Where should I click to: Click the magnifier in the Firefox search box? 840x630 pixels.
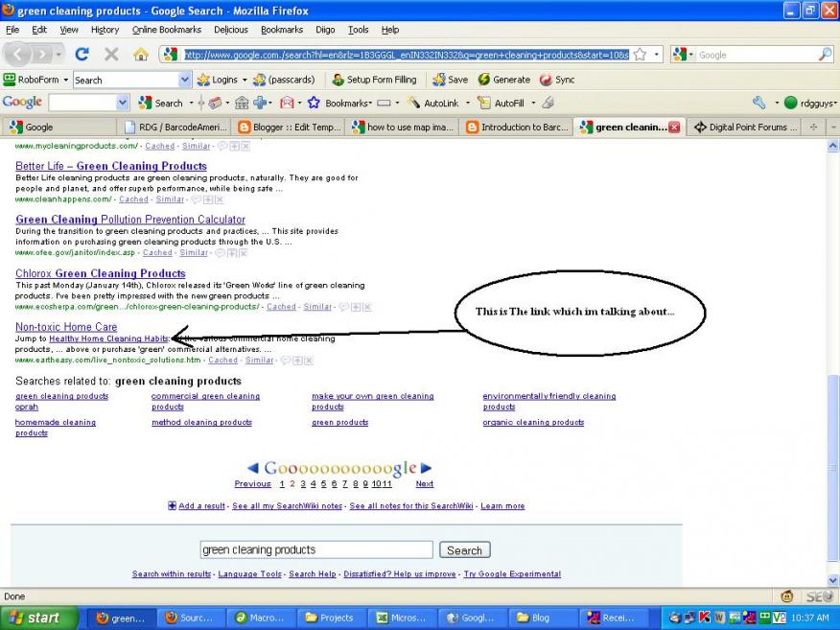[x=825, y=54]
